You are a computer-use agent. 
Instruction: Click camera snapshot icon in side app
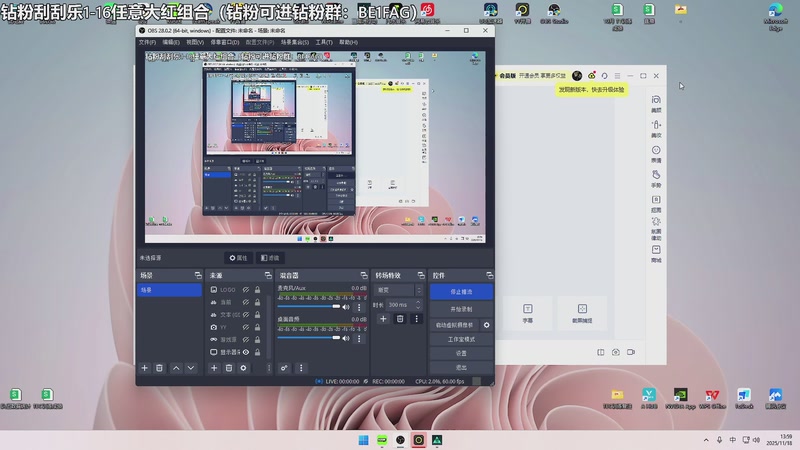click(616, 352)
